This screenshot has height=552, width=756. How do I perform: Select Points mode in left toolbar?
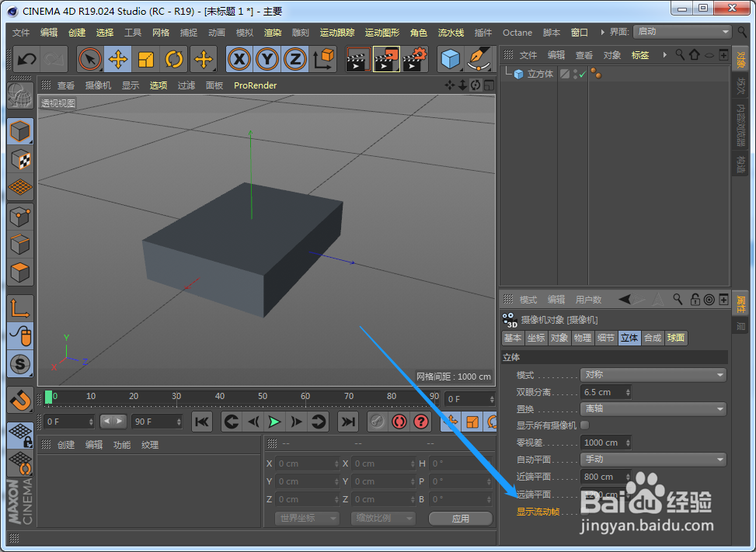pyautogui.click(x=20, y=217)
